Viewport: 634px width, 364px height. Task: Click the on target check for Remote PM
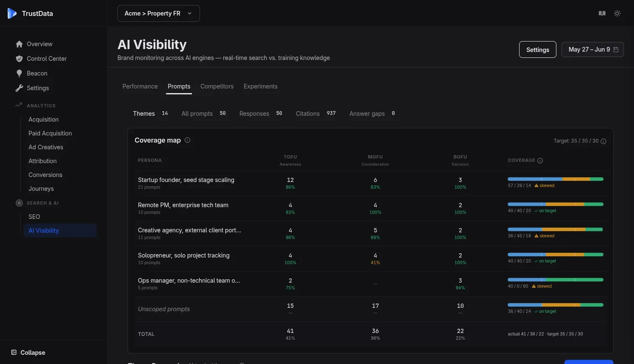[x=536, y=211]
